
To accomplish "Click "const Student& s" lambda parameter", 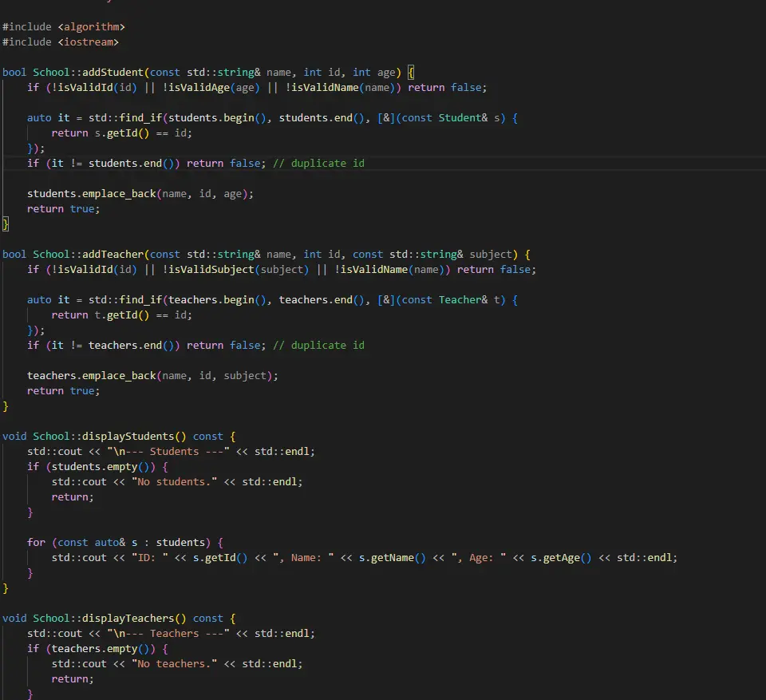I will coord(450,118).
